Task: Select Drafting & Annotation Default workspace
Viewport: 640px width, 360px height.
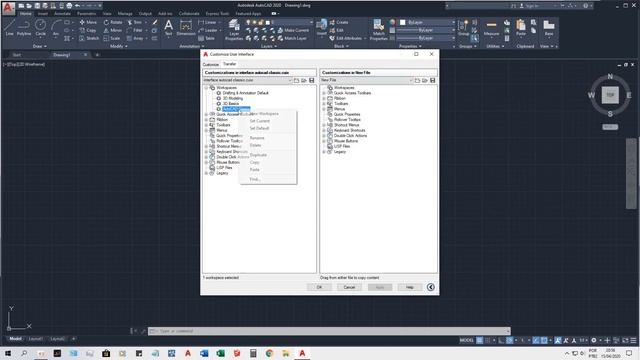Action: (246, 93)
